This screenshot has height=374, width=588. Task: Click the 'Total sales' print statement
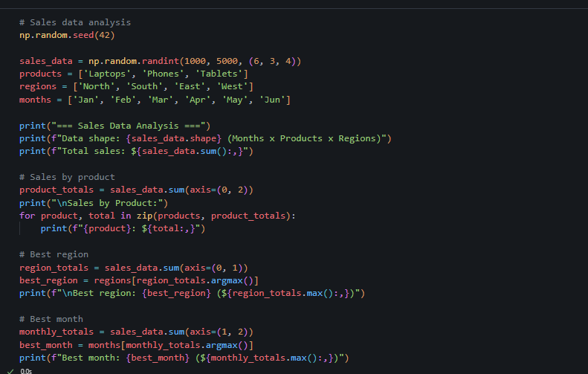click(136, 151)
